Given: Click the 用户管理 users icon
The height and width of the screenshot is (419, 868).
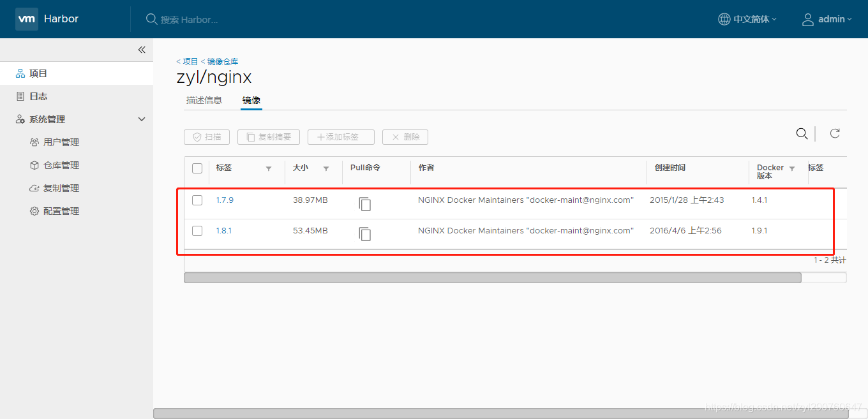Looking at the screenshot, I should (34, 142).
